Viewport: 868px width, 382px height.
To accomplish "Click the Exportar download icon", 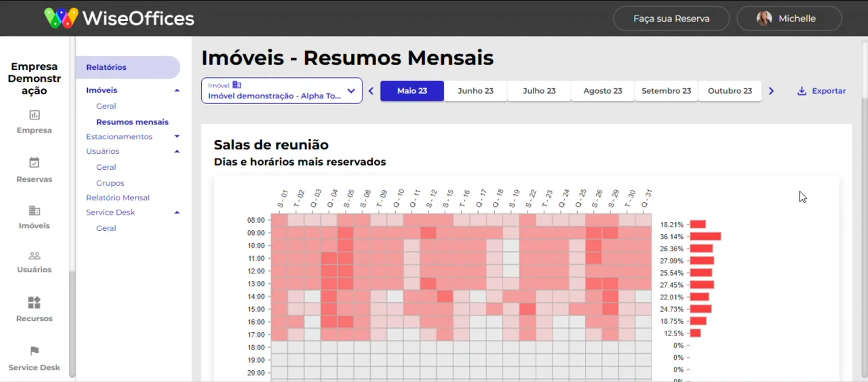I will point(802,91).
